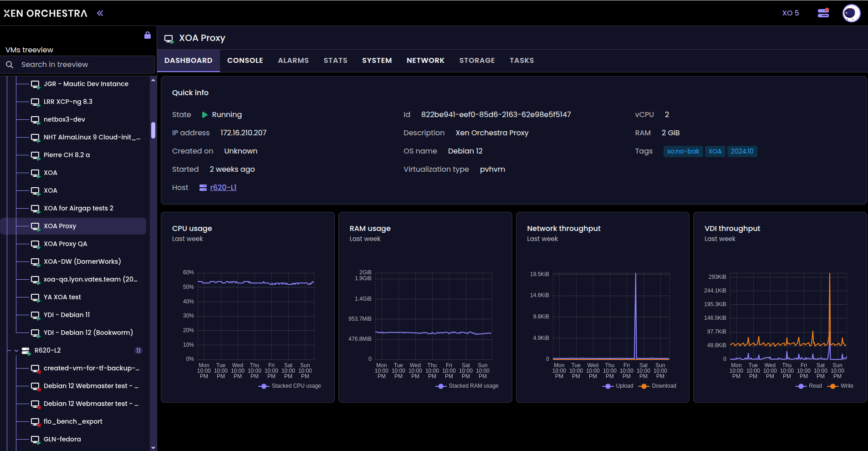Click the VM icon for created-vm-for-tf-backup
The width and height of the screenshot is (868, 451).
(x=36, y=369)
